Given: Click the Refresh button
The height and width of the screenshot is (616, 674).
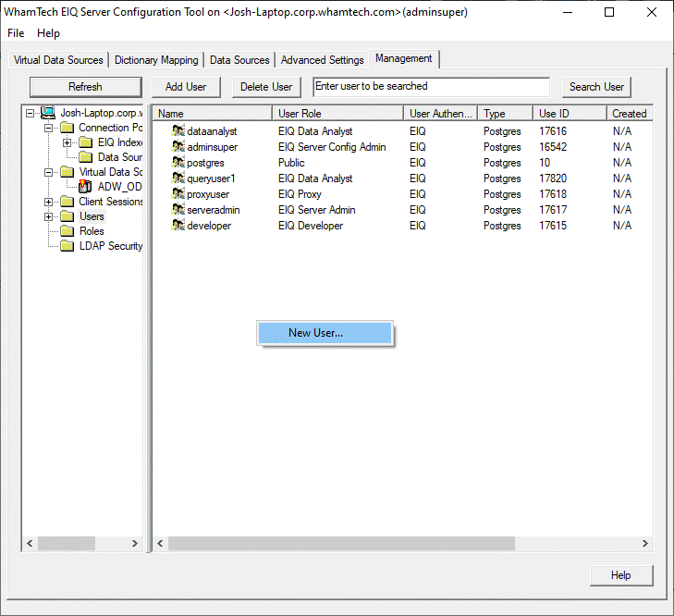Looking at the screenshot, I should pos(86,87).
